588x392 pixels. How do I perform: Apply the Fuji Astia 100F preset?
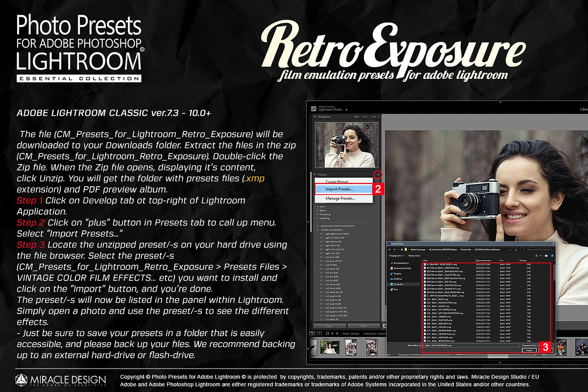[x=332, y=257]
